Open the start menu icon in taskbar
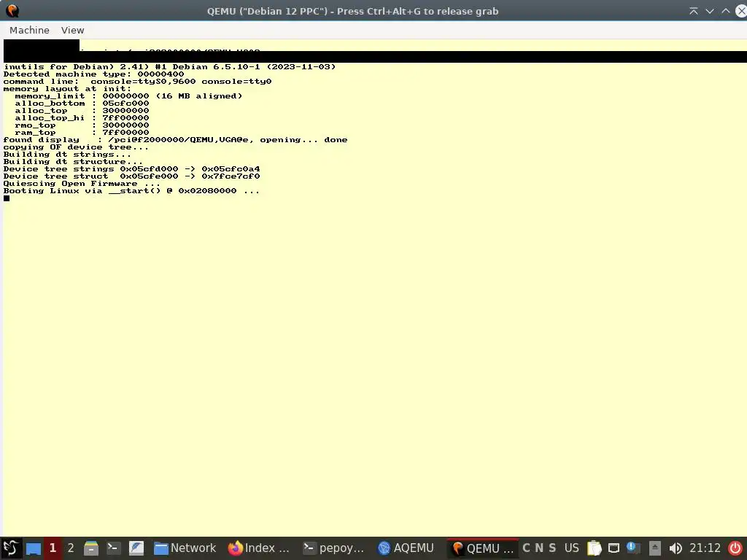 pos(10,548)
